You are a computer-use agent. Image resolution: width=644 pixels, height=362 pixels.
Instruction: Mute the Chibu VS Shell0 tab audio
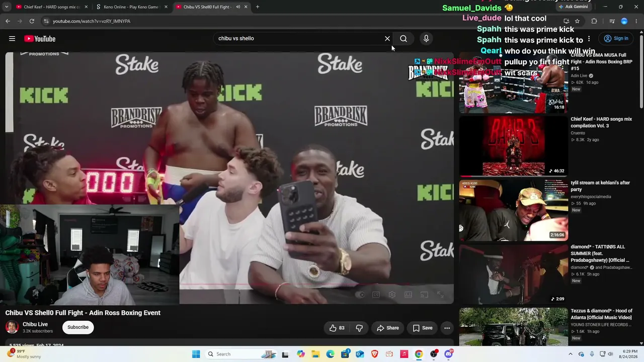pos(238,7)
